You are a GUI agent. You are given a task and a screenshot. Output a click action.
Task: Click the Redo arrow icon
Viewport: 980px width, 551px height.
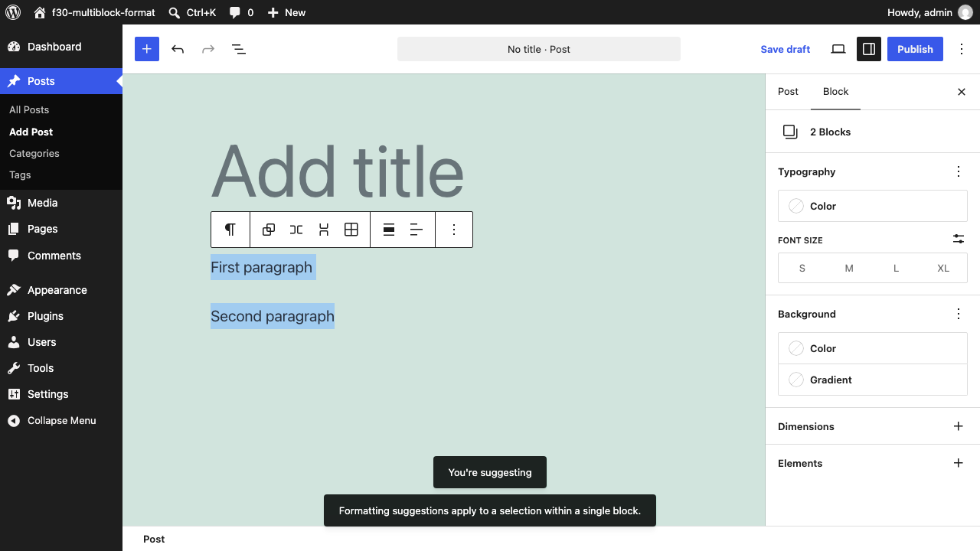(208, 49)
